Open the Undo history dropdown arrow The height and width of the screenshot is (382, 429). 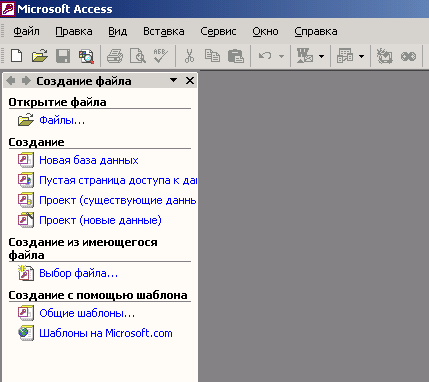coord(281,56)
